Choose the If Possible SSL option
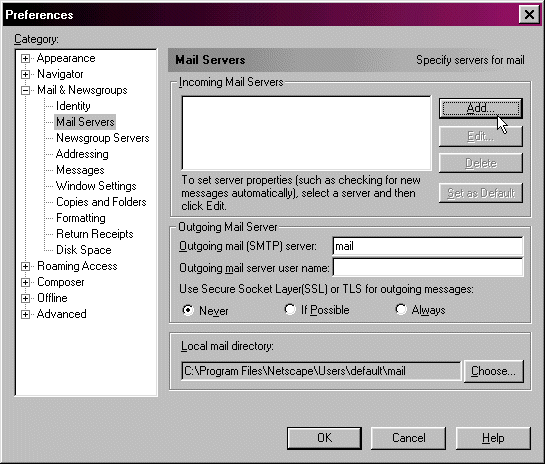The image size is (545, 464). pos(290,309)
